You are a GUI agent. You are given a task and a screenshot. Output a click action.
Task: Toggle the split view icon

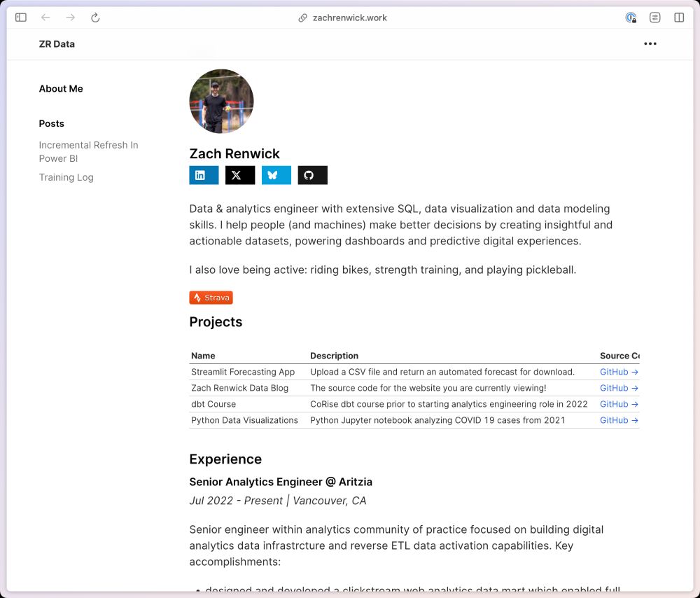(x=679, y=18)
